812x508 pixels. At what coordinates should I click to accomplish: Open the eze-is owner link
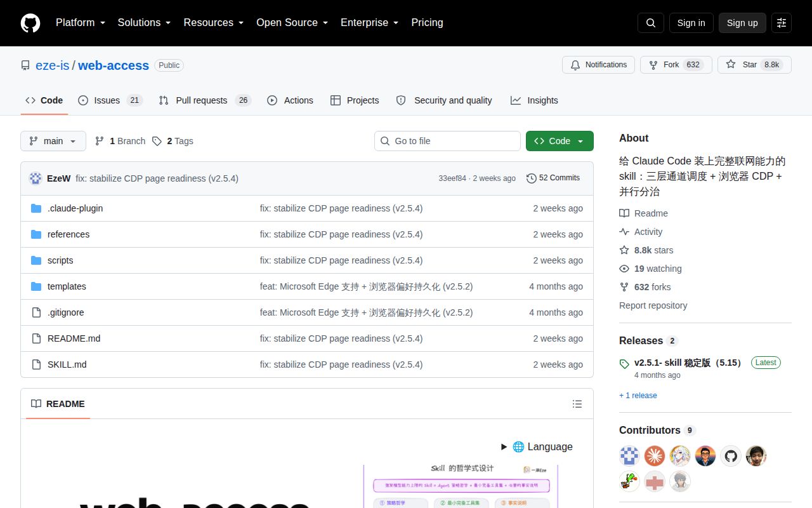(x=52, y=65)
